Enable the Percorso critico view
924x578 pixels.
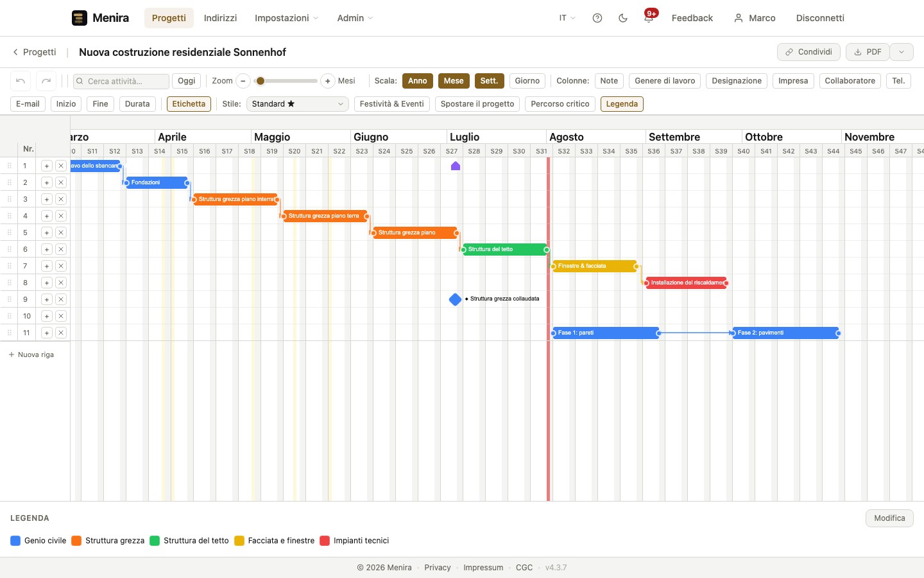click(x=560, y=104)
